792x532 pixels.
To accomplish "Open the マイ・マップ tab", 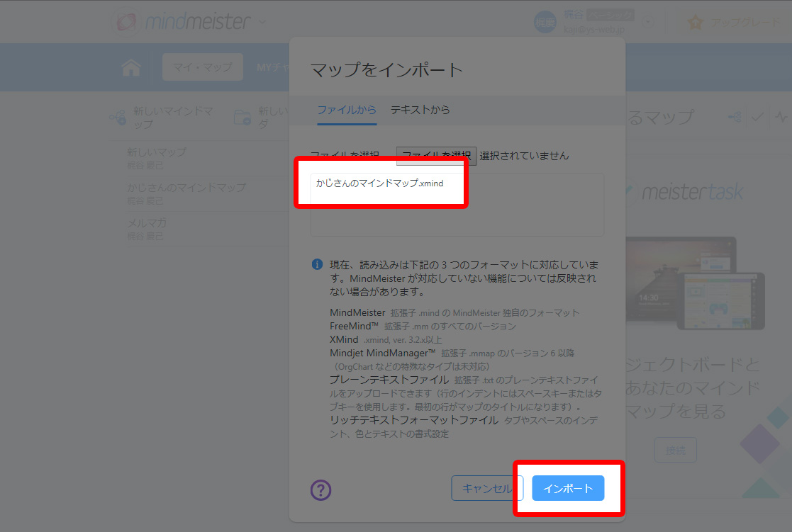I will [202, 67].
